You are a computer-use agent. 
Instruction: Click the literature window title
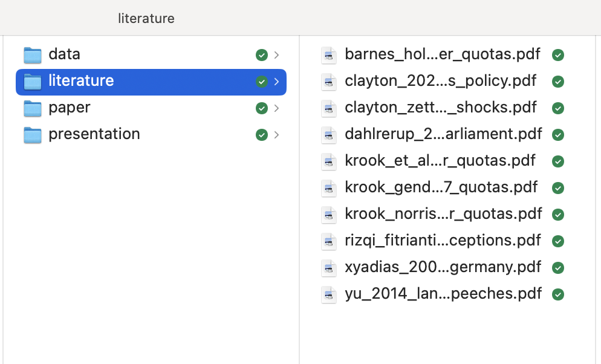coord(146,18)
